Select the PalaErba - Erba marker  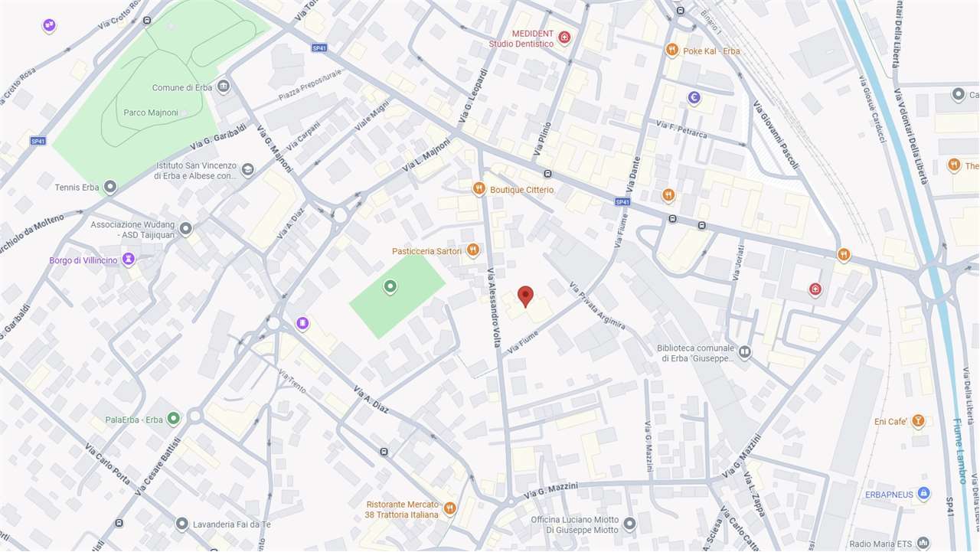pos(174,419)
